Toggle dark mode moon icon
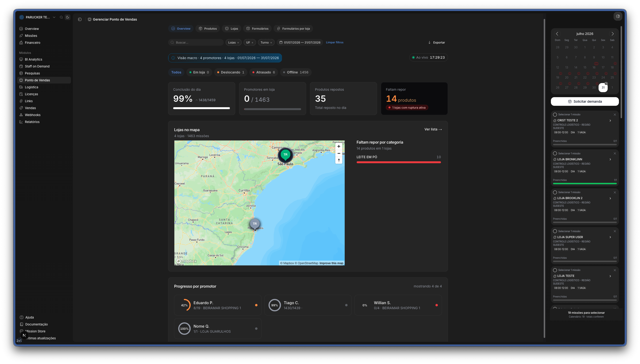 coord(68,17)
